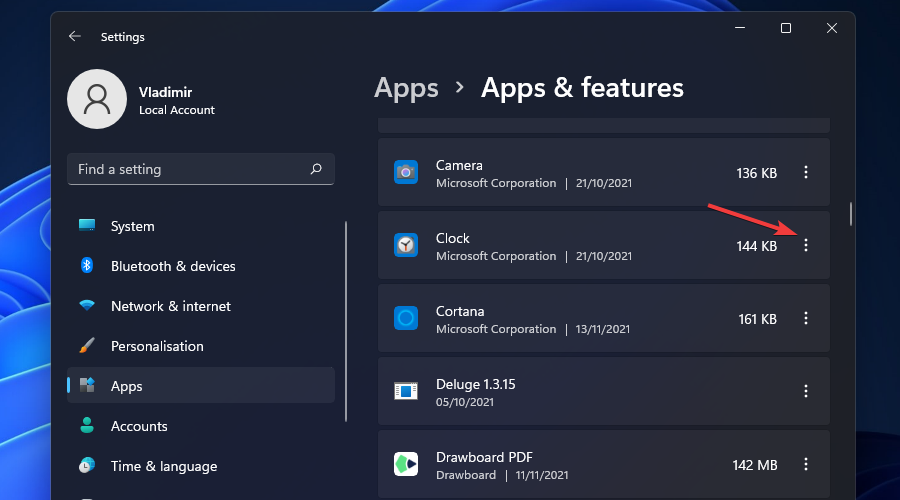Open Personalisation settings
This screenshot has height=500, width=900.
coord(201,346)
